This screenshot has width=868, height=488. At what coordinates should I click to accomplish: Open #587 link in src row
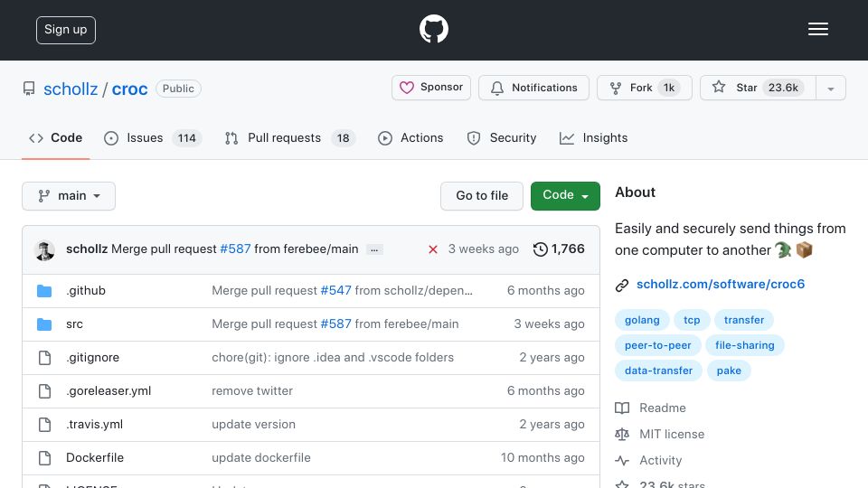click(x=336, y=324)
